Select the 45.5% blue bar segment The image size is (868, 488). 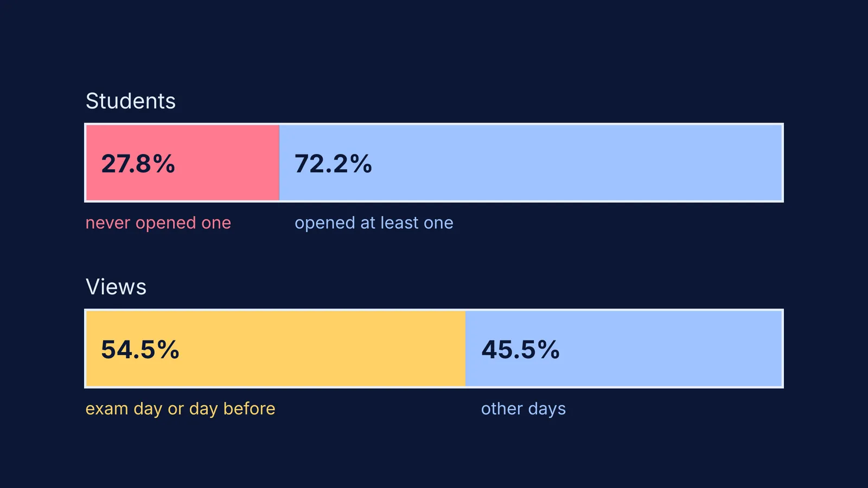pos(623,349)
